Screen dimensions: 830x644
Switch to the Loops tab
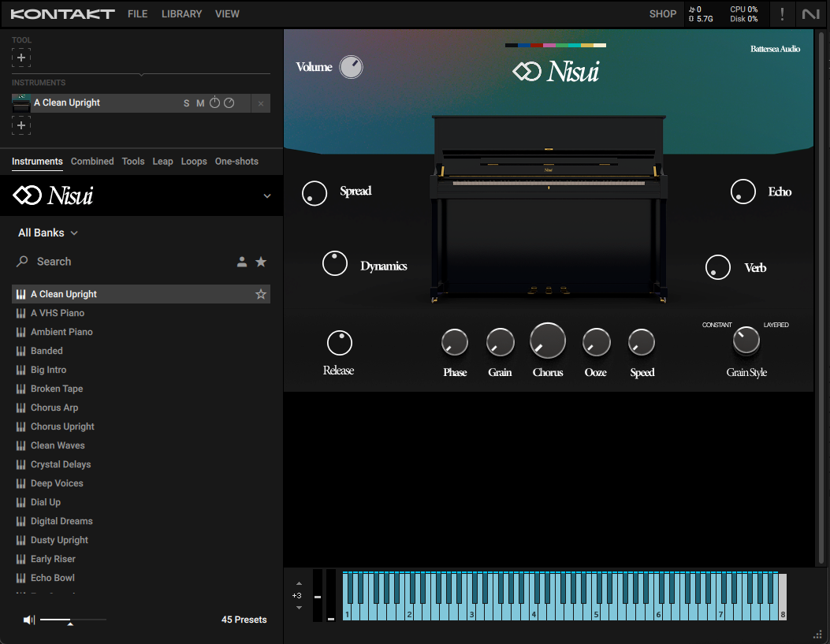click(x=194, y=161)
